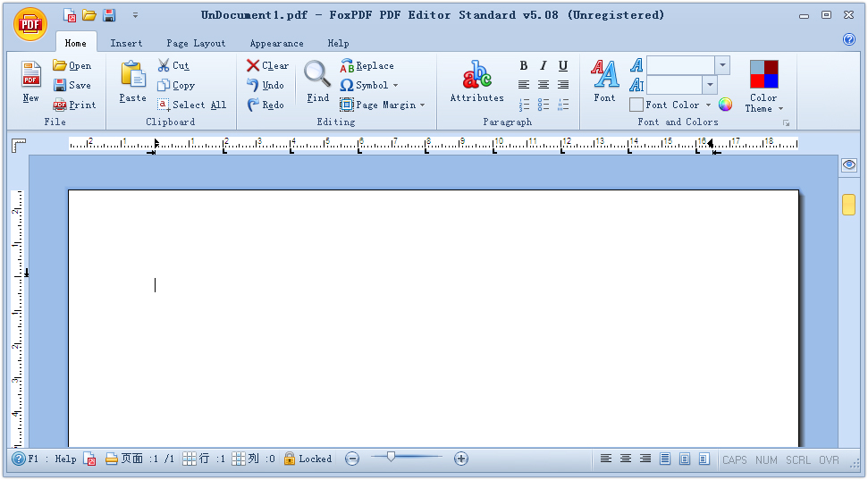Click the blue help question mark at top right

coord(849,39)
